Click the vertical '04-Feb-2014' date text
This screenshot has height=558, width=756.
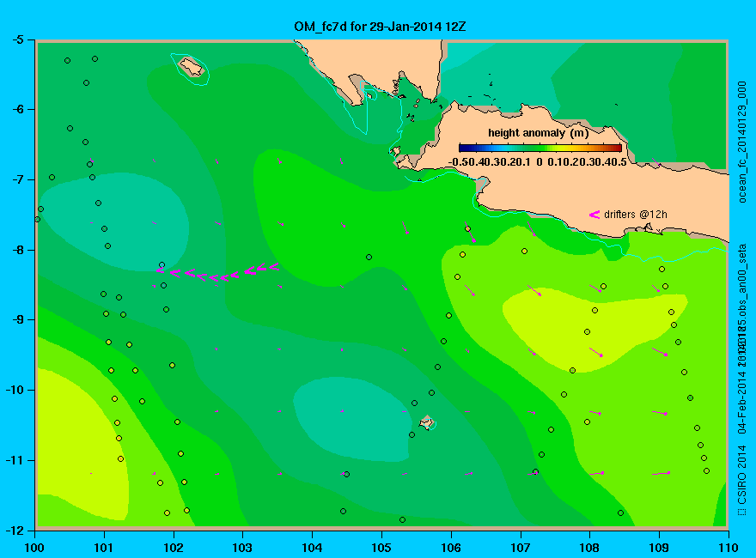(741, 402)
